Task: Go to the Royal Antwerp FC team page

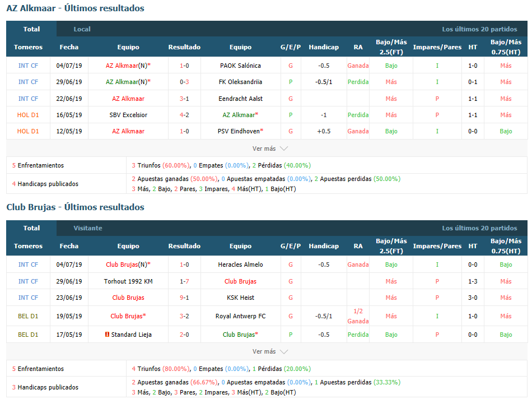Action: coord(241,316)
